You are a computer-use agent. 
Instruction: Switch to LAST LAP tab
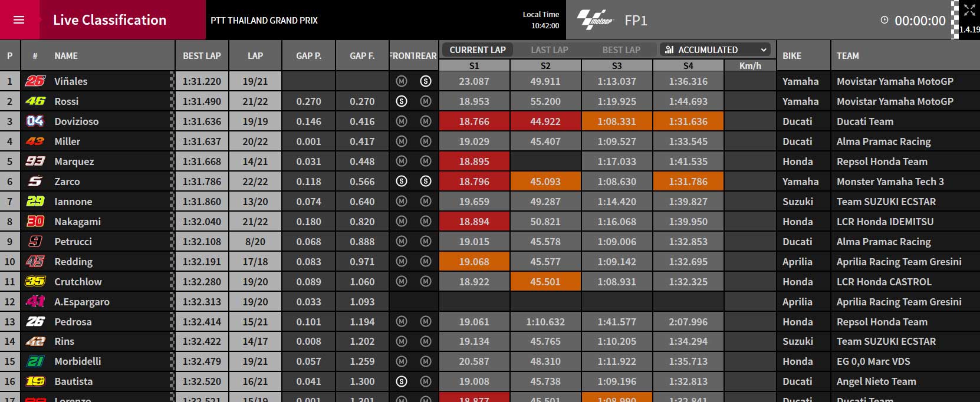coord(550,50)
